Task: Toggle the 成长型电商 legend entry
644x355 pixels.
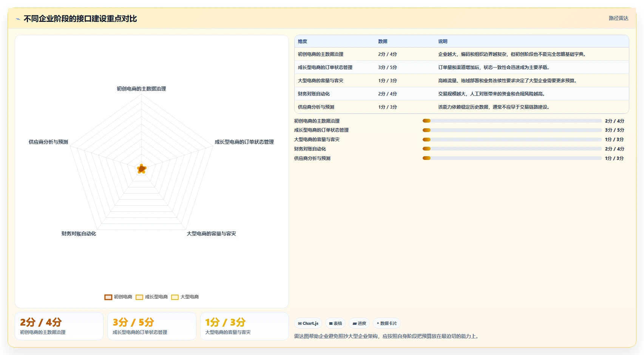Action: [151, 297]
